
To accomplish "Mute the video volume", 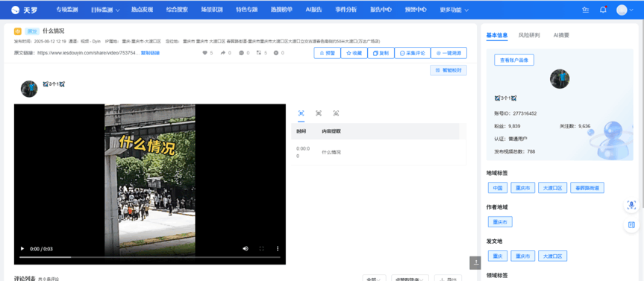I will (246, 249).
